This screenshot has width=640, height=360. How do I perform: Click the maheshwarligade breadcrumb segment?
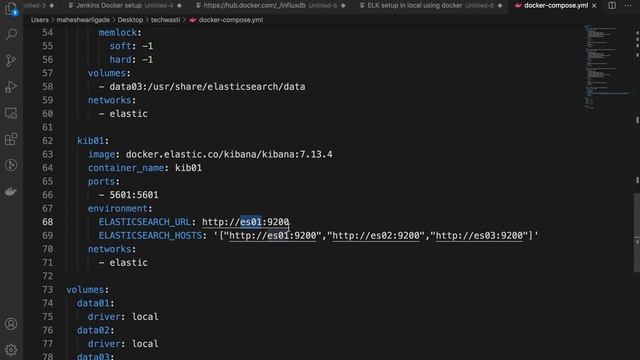click(x=83, y=20)
